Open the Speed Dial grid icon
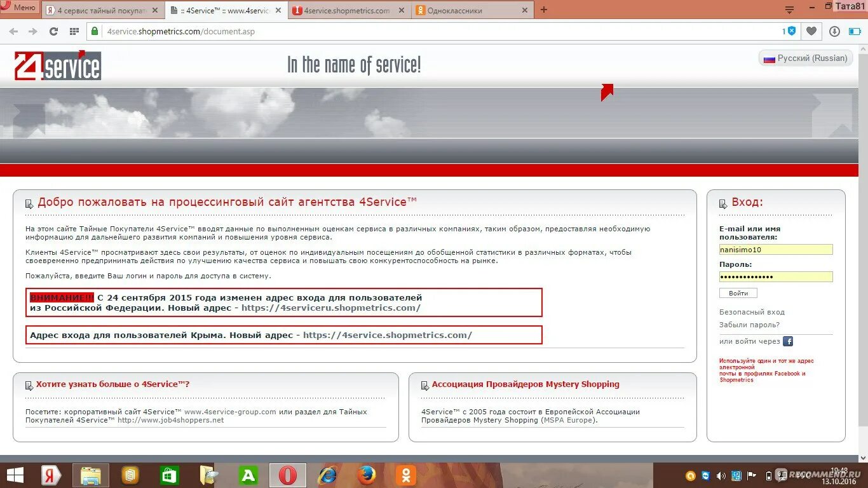Viewport: 868px width, 488px height. pyautogui.click(x=74, y=31)
